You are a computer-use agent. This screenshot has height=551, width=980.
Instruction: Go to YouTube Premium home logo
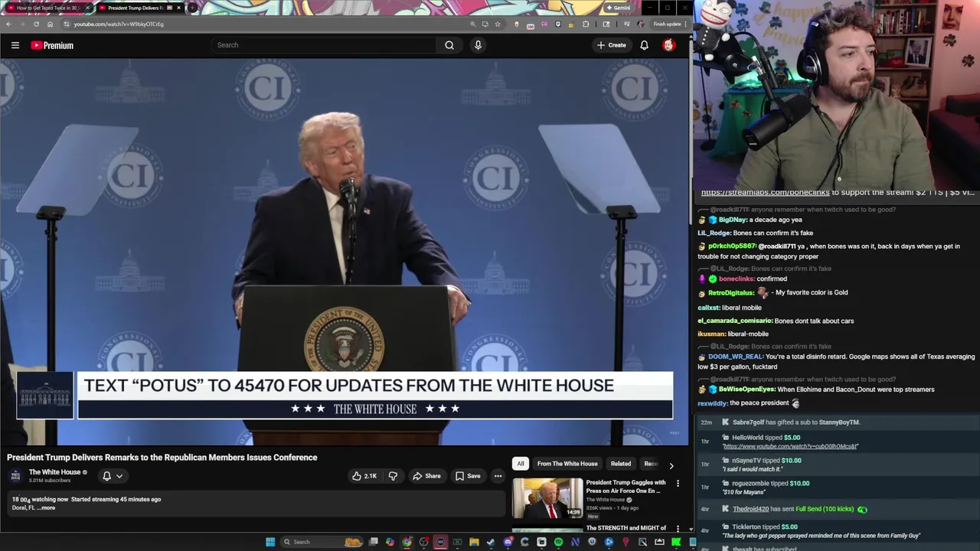pos(52,45)
